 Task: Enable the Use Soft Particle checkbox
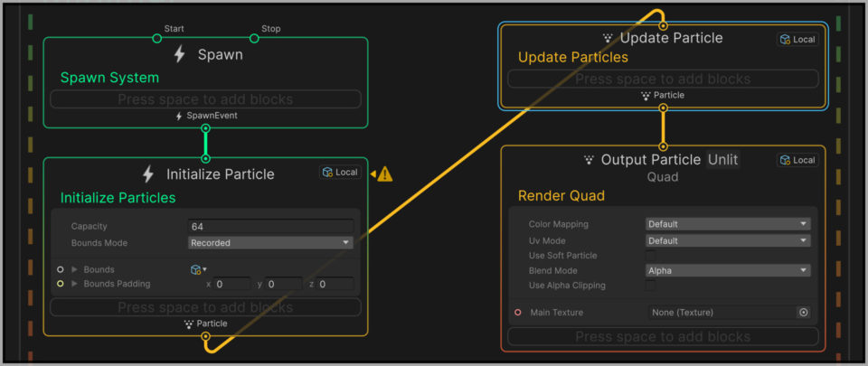point(650,256)
